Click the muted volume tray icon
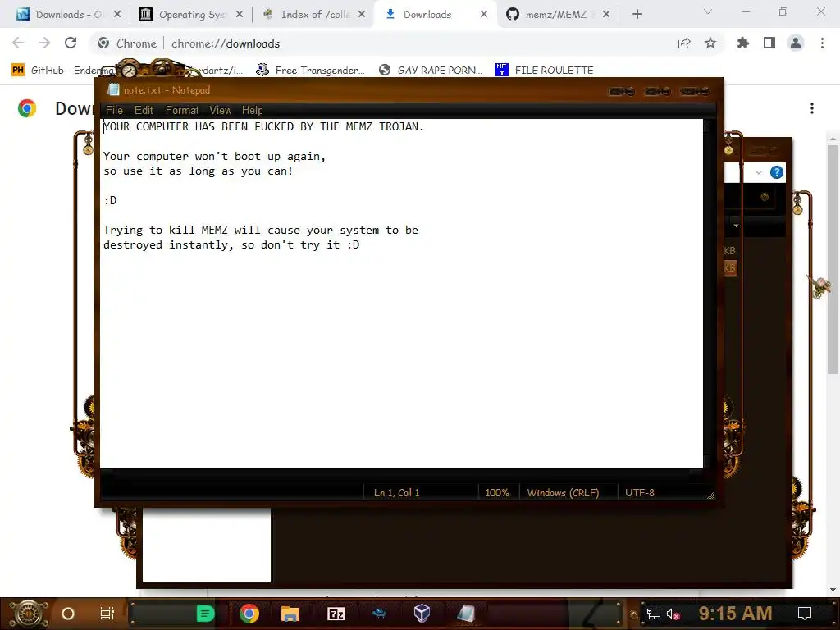The width and height of the screenshot is (840, 630). 673,614
